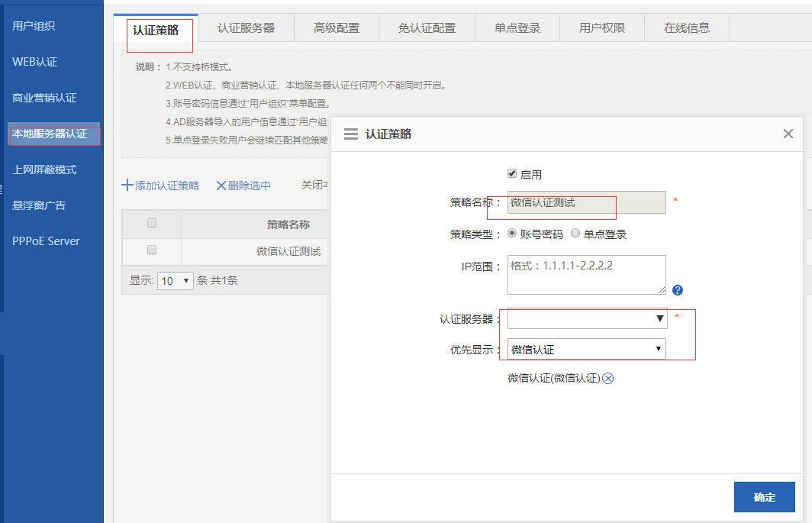Viewport: 812px width, 523px height.
Task: Select the 单点登录 policy type radio
Action: coord(575,234)
